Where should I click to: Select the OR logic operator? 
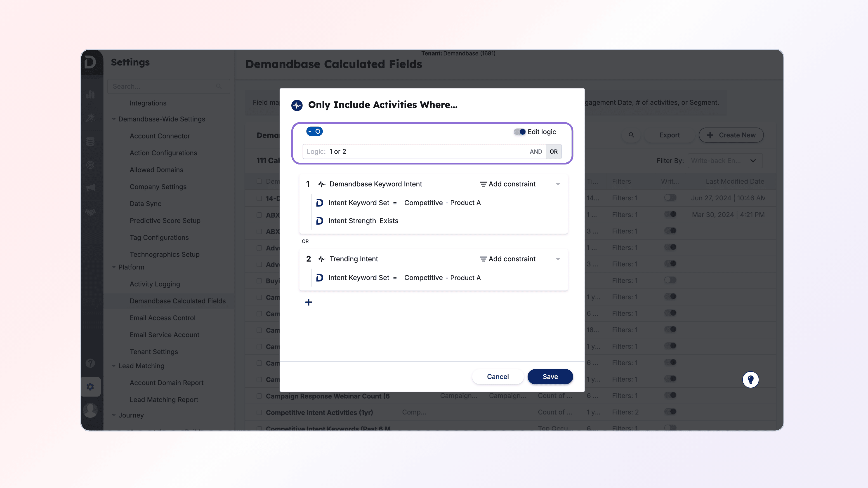point(553,152)
